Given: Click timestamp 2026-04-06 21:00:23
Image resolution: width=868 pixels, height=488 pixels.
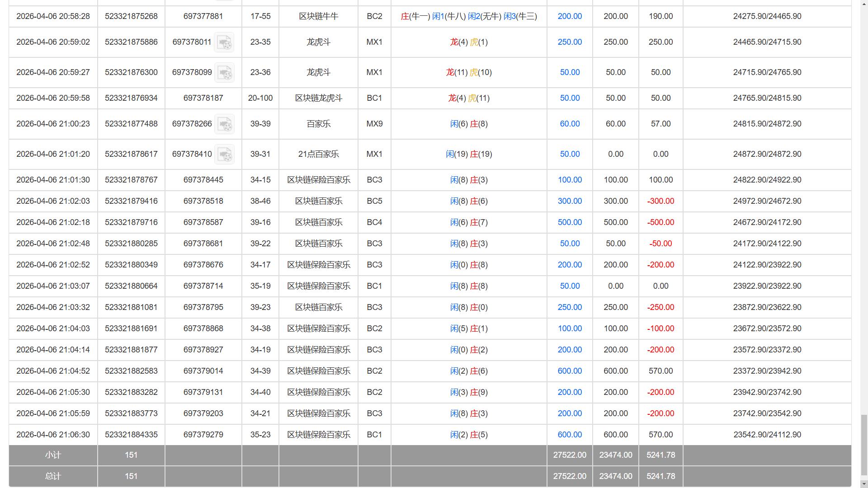Looking at the screenshot, I should (53, 124).
